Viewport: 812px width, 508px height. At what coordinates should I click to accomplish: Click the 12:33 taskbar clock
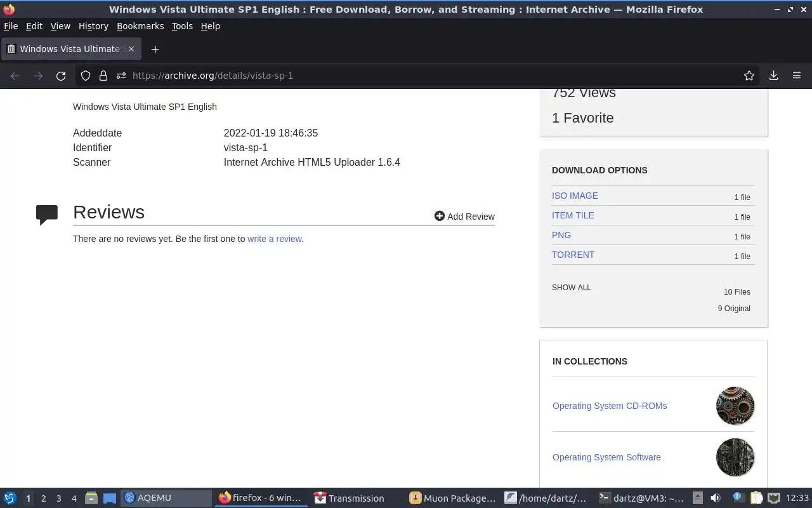click(797, 498)
